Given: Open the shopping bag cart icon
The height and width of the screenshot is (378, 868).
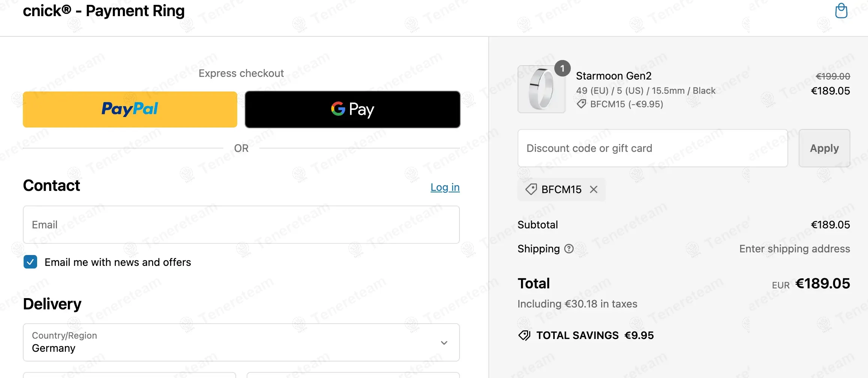Looking at the screenshot, I should 841,11.
